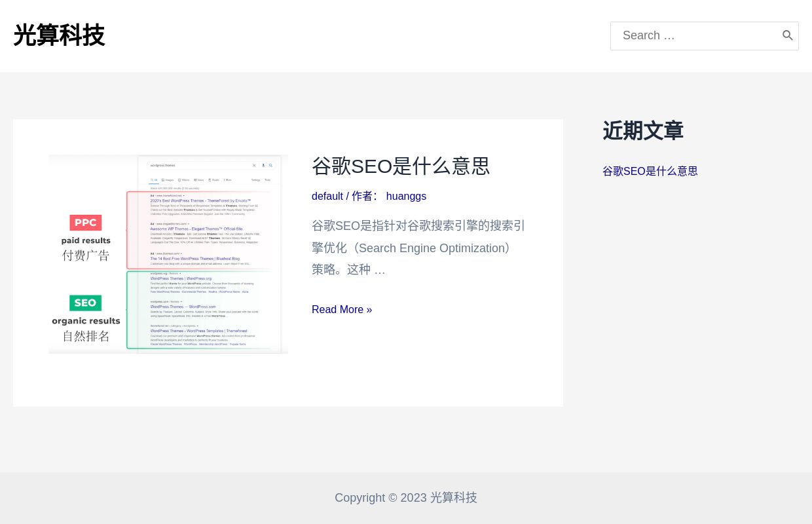This screenshot has width=812, height=524.
Task: Expand the More search filters dropdown
Action: [x=227, y=180]
